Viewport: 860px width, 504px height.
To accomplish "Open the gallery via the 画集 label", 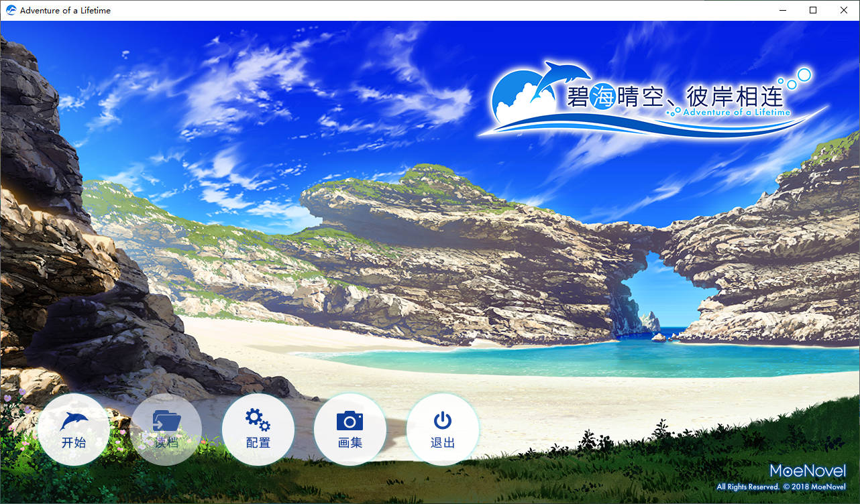I will 350,442.
